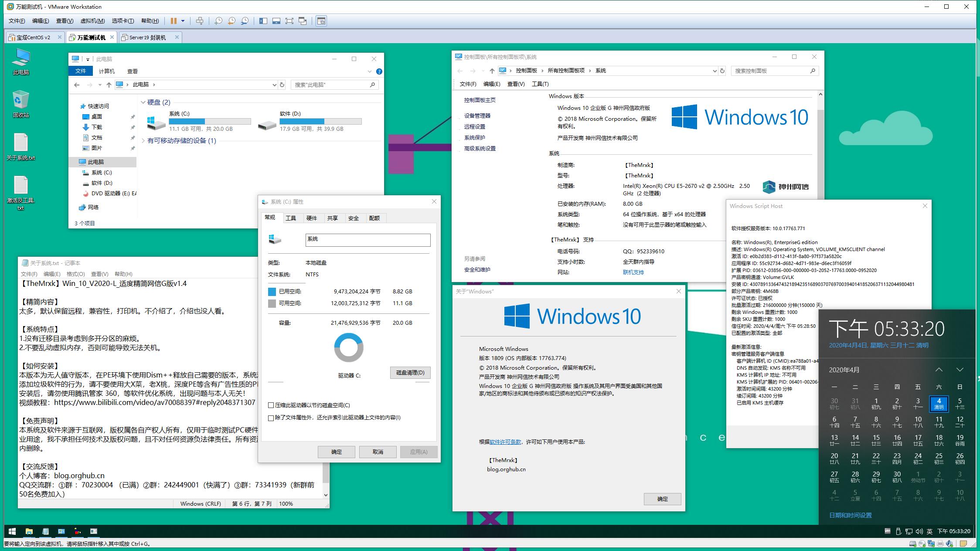Collapse the calendar with the up chevron

[939, 369]
